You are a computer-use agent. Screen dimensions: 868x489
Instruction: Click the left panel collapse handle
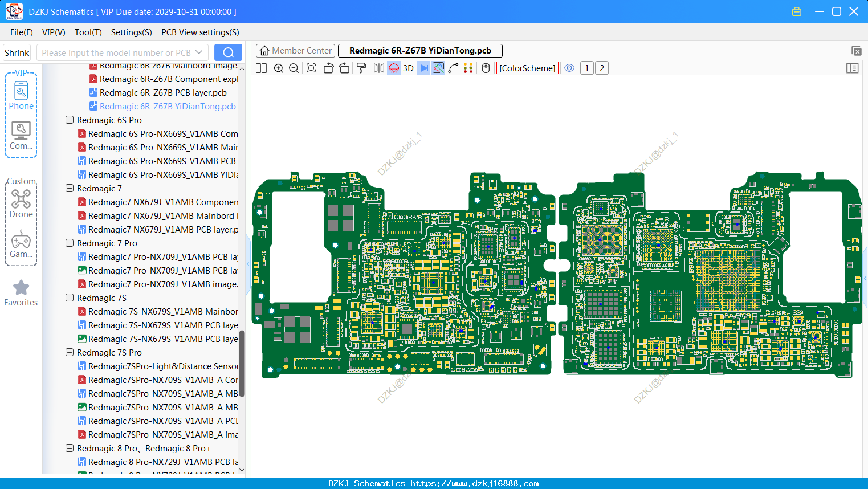[x=248, y=264]
